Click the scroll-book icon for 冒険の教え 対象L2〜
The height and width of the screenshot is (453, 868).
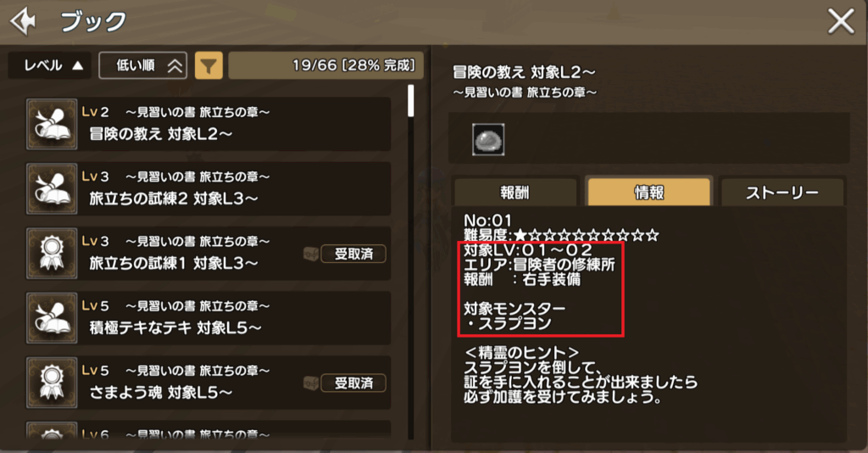click(52, 124)
